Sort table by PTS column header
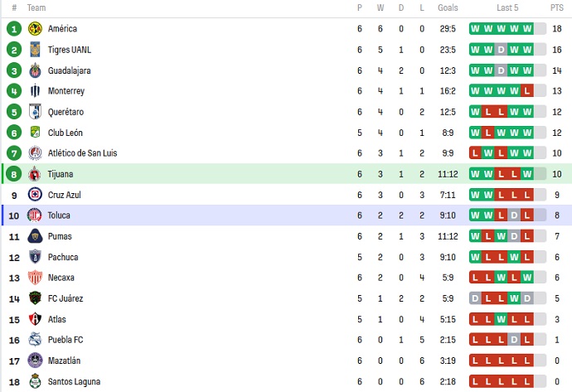The image size is (572, 392). point(557,7)
